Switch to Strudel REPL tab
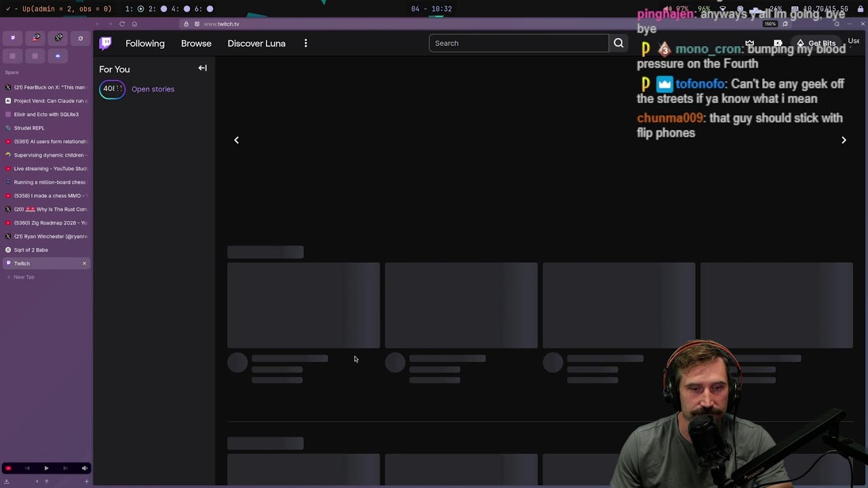 [x=46, y=128]
